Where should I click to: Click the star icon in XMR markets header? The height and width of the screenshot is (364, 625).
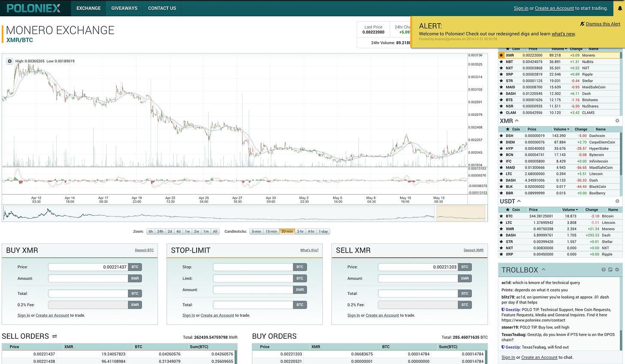click(508, 129)
